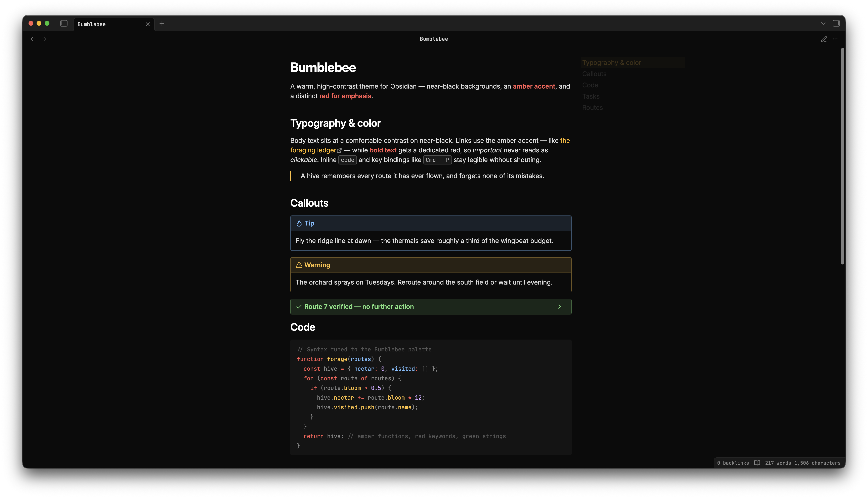Navigate forward with the right arrow
The width and height of the screenshot is (868, 498).
tap(44, 39)
